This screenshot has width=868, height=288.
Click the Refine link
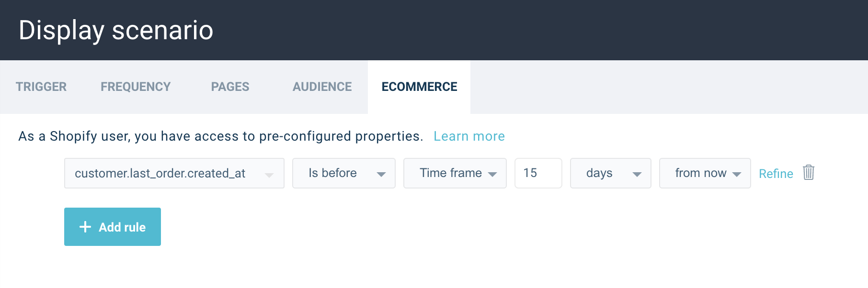pyautogui.click(x=776, y=174)
